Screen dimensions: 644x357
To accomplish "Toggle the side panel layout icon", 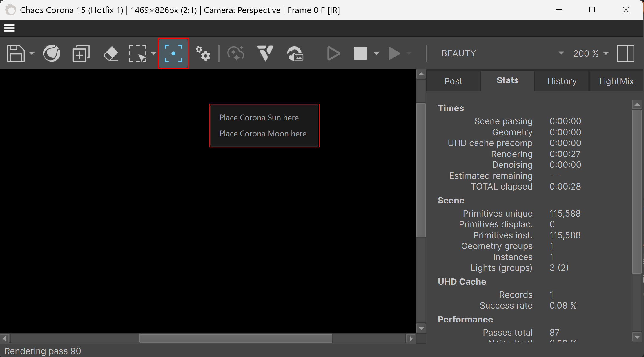I will pos(626,53).
